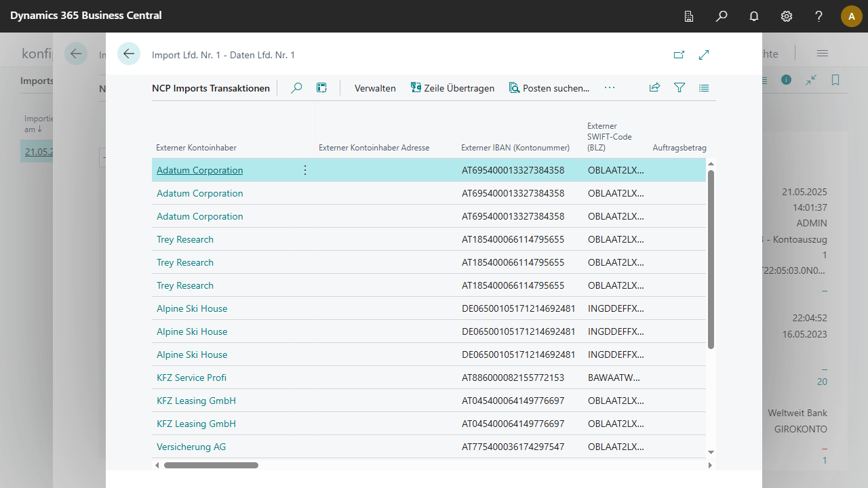The height and width of the screenshot is (488, 868).
Task: Click Zeile Übertragen action
Action: pyautogui.click(x=452, y=88)
